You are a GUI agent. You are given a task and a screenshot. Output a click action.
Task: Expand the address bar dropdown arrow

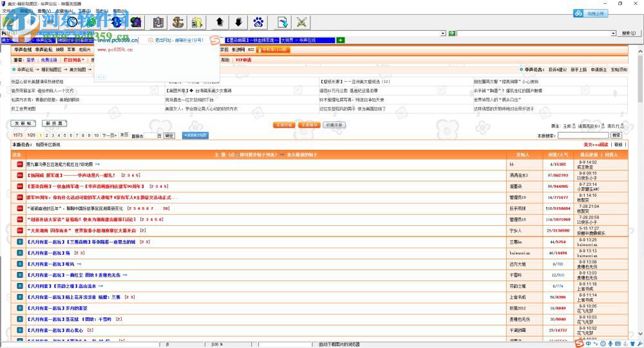point(443,33)
